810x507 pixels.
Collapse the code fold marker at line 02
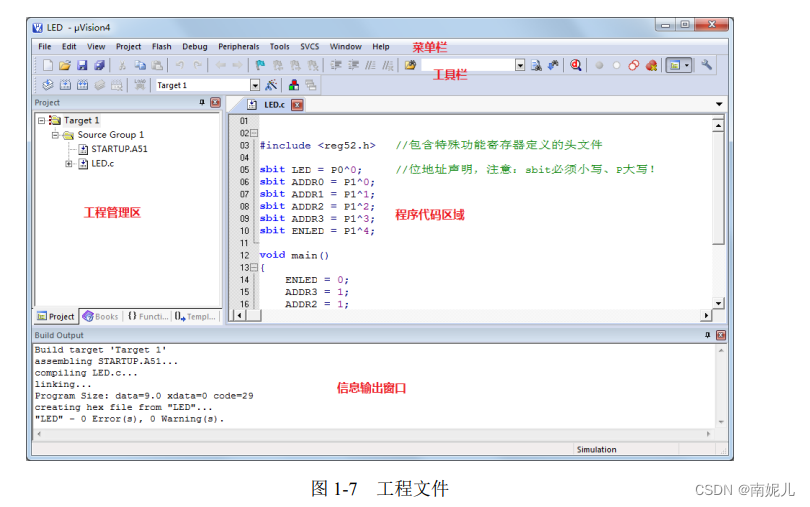click(x=254, y=133)
